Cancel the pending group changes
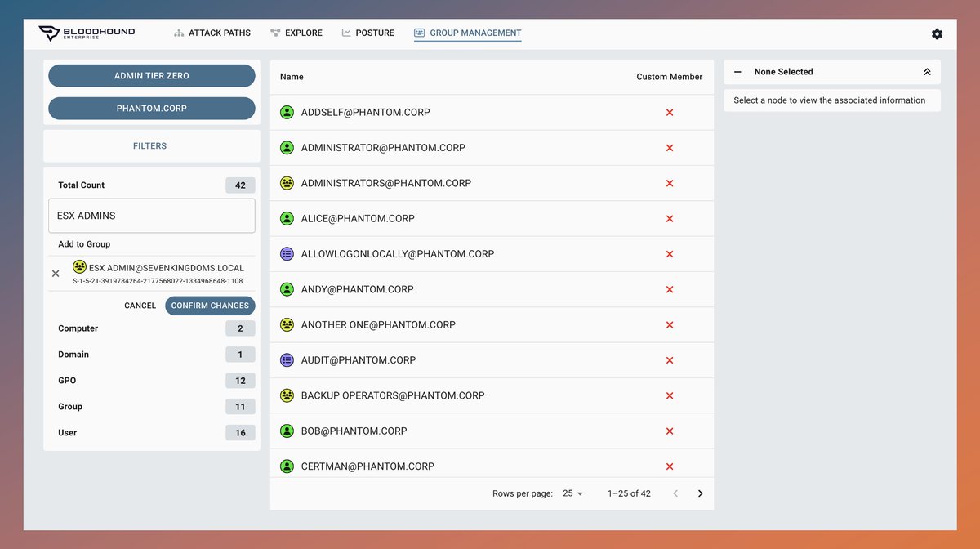The width and height of the screenshot is (980, 549). point(140,306)
